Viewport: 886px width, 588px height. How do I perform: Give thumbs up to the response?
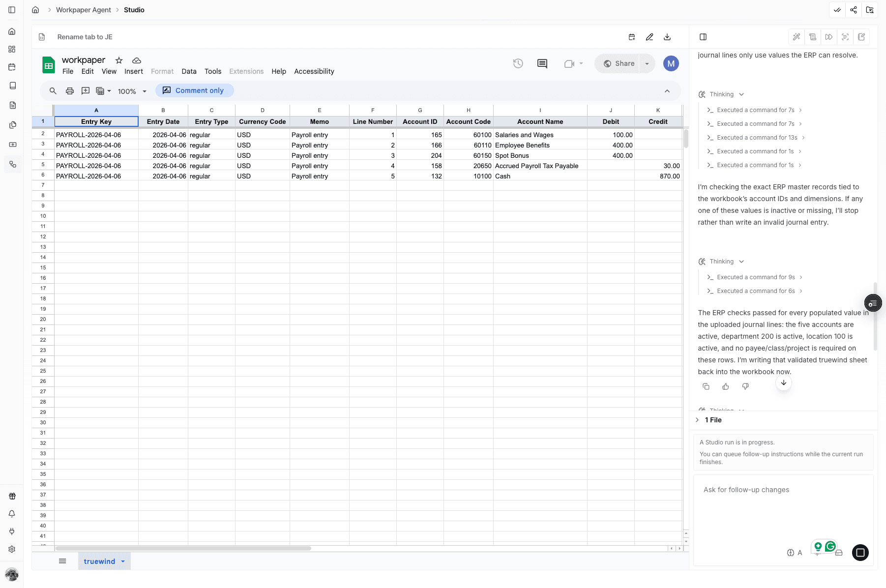(x=726, y=386)
